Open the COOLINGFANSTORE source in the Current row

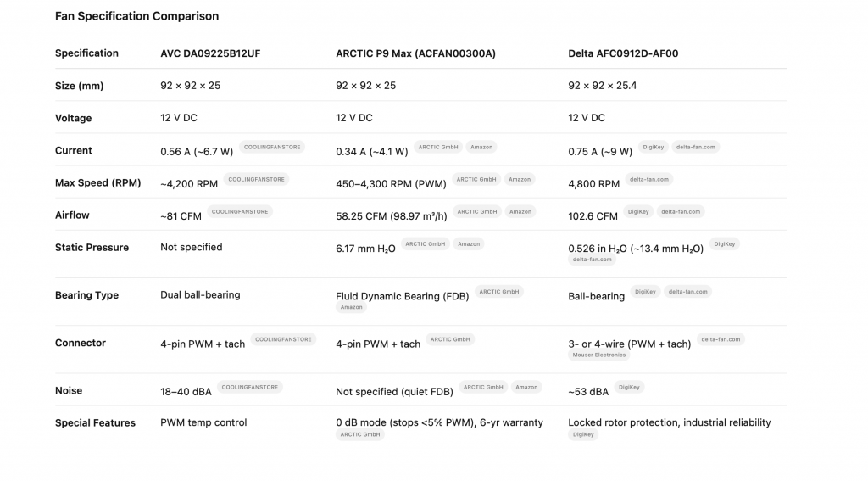[271, 147]
